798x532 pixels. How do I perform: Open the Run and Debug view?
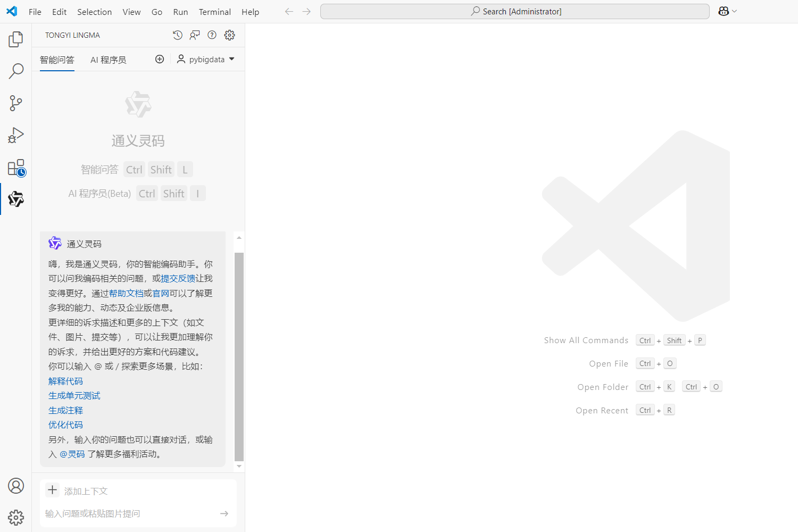pyautogui.click(x=16, y=135)
